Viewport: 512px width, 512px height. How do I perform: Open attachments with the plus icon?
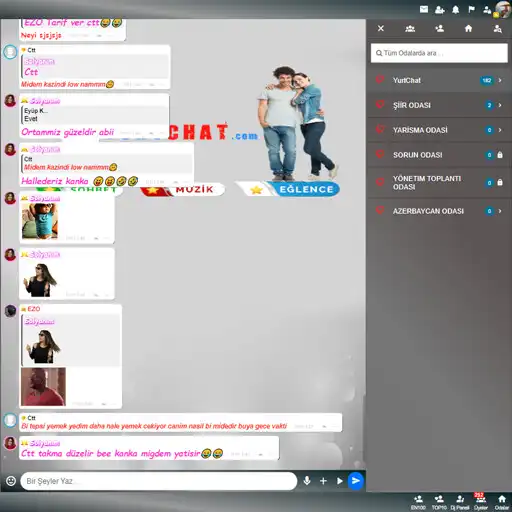(x=323, y=481)
